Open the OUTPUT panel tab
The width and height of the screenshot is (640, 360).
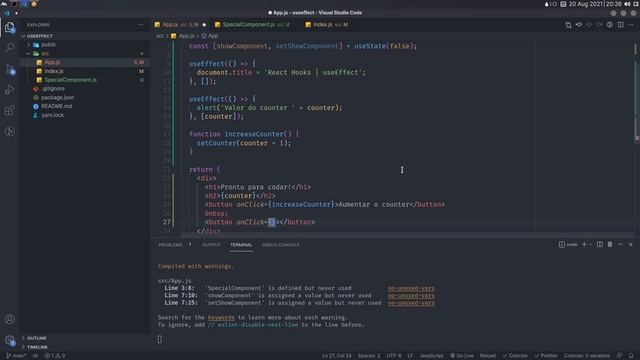click(x=211, y=245)
